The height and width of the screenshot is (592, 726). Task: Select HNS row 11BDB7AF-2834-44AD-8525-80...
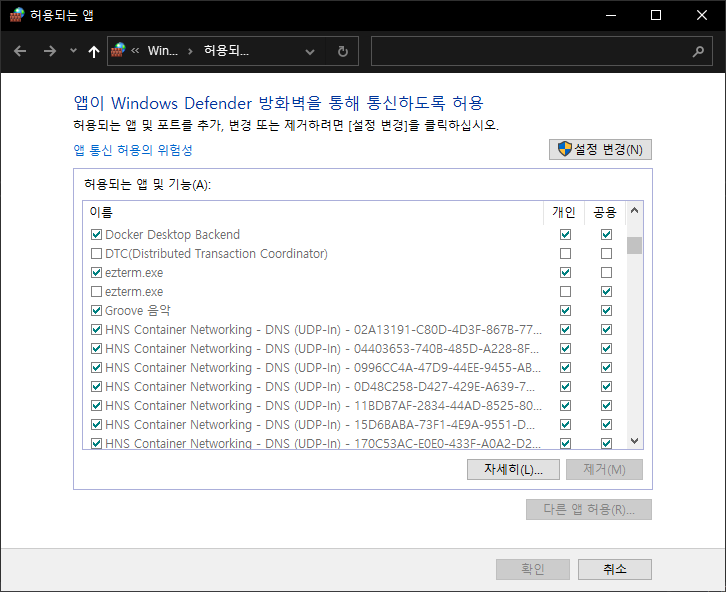pos(323,405)
